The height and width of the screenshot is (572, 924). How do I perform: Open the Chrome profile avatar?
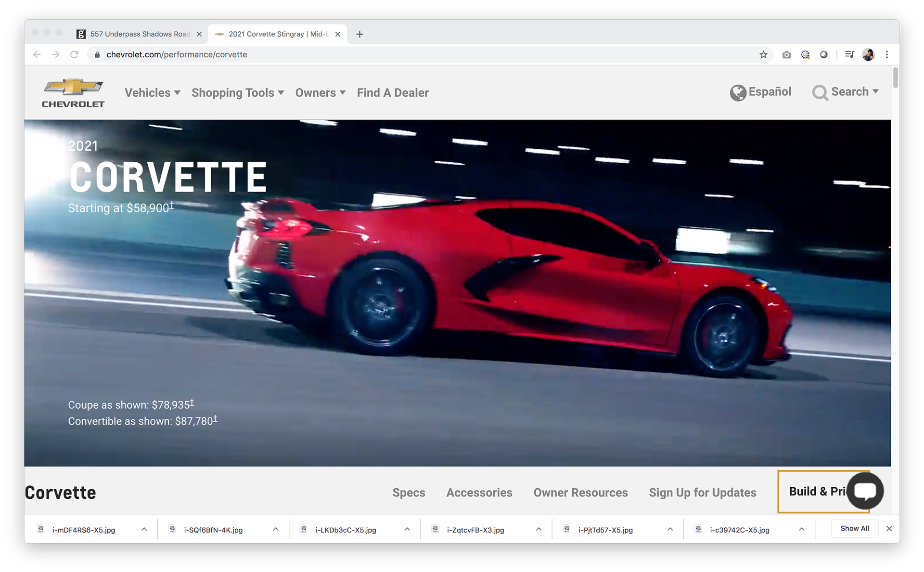click(x=868, y=54)
